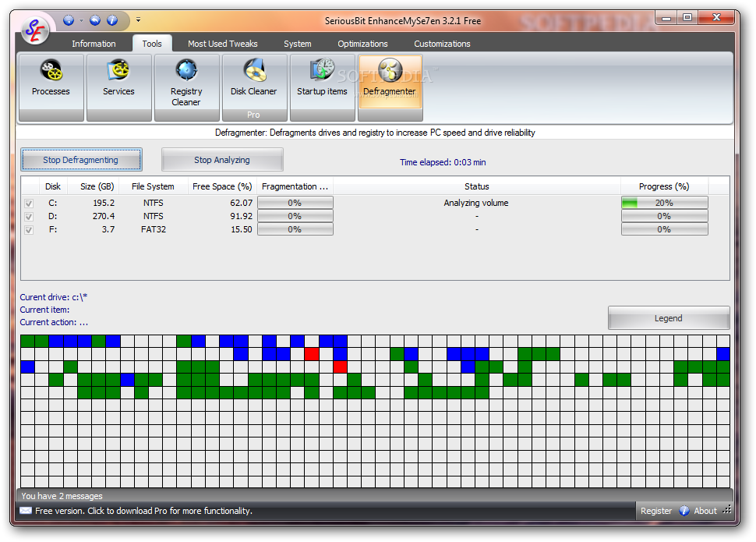Click the About link in status bar
Viewport: 756px width, 542px height.
click(705, 511)
